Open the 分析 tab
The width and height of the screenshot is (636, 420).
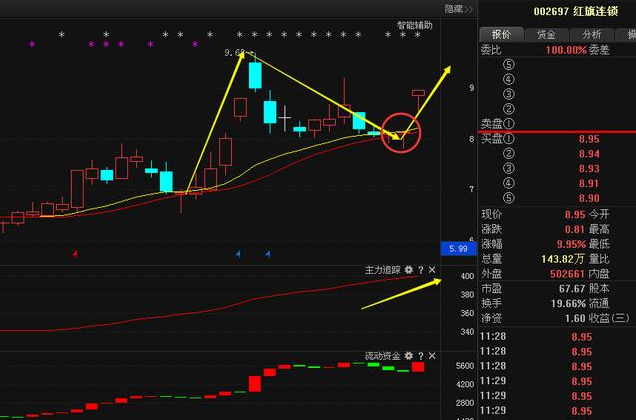592,34
